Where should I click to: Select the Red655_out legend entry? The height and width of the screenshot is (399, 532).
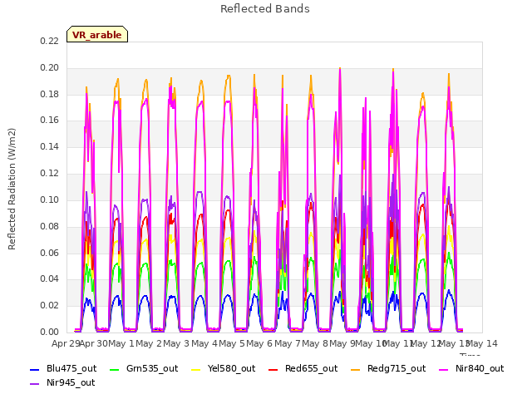[303, 368]
